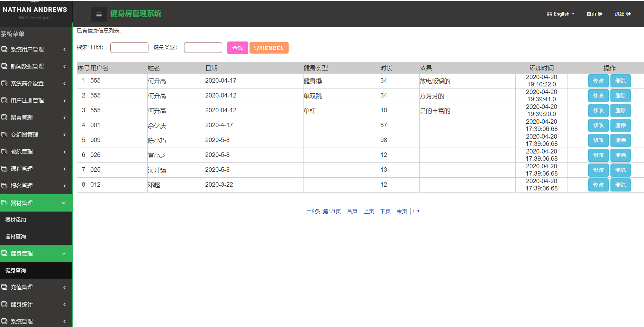Screen dimensions: 644x327
Task: Click the 留言管理 sidebar icon
Action: coord(4,118)
